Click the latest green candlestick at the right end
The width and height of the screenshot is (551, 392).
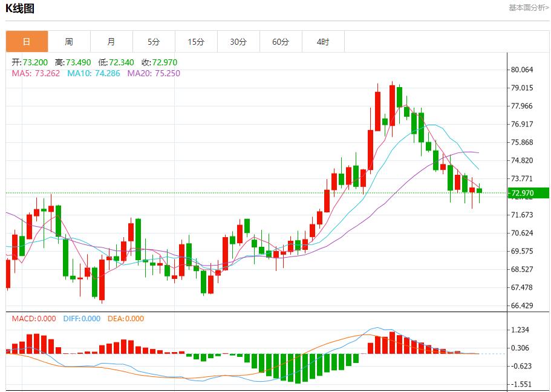coord(479,191)
